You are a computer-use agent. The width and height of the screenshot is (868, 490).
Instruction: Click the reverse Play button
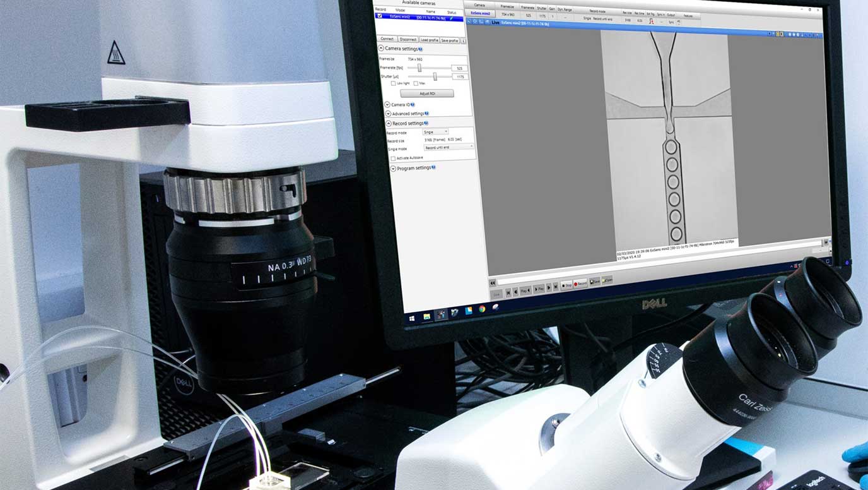(x=525, y=290)
